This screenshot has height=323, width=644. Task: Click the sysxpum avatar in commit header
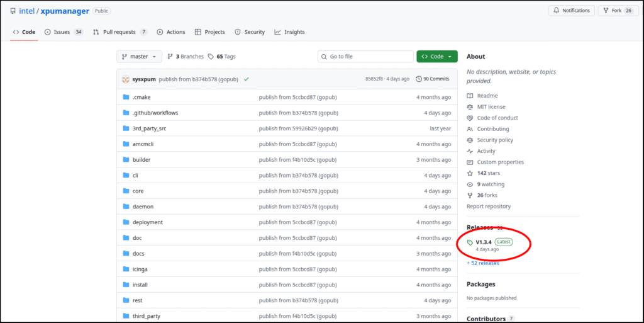126,79
